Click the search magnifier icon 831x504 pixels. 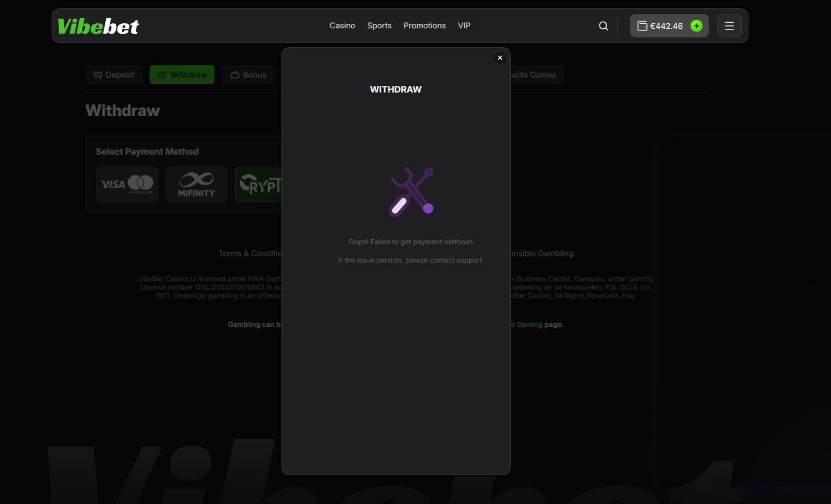click(x=603, y=26)
